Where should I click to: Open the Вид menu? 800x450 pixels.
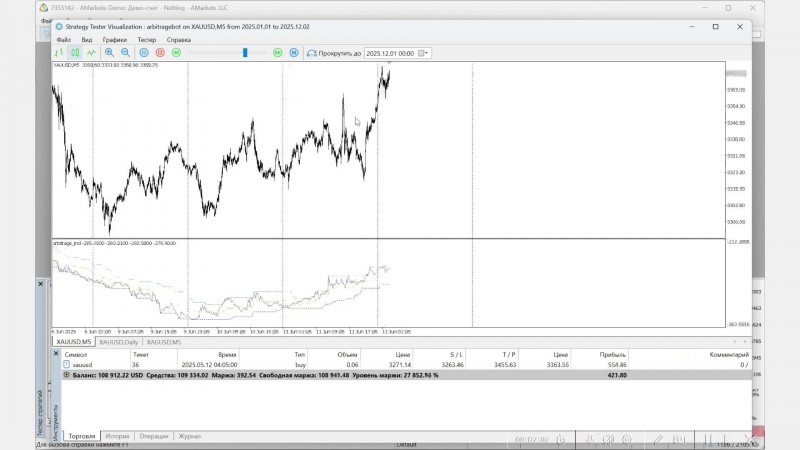point(87,40)
